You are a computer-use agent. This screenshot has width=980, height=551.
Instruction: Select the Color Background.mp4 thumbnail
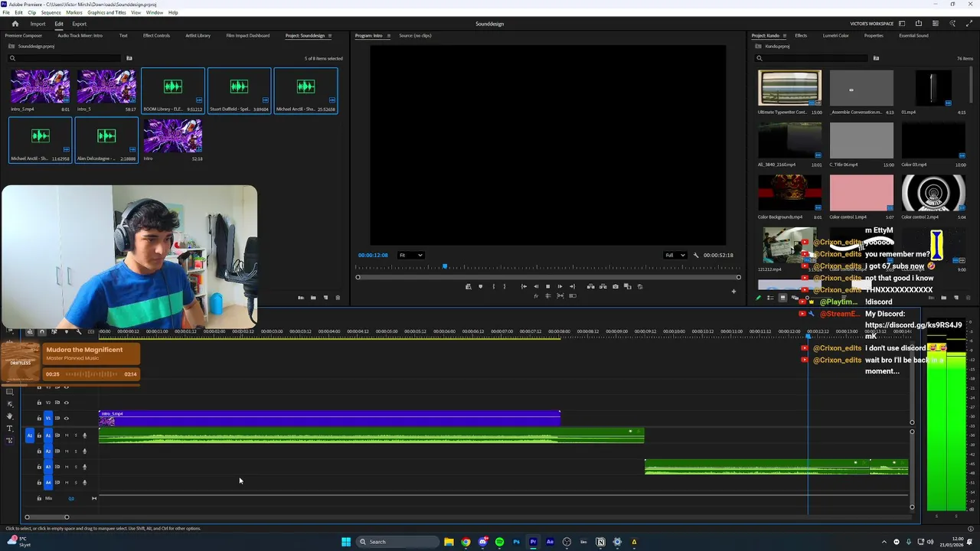[x=789, y=192]
